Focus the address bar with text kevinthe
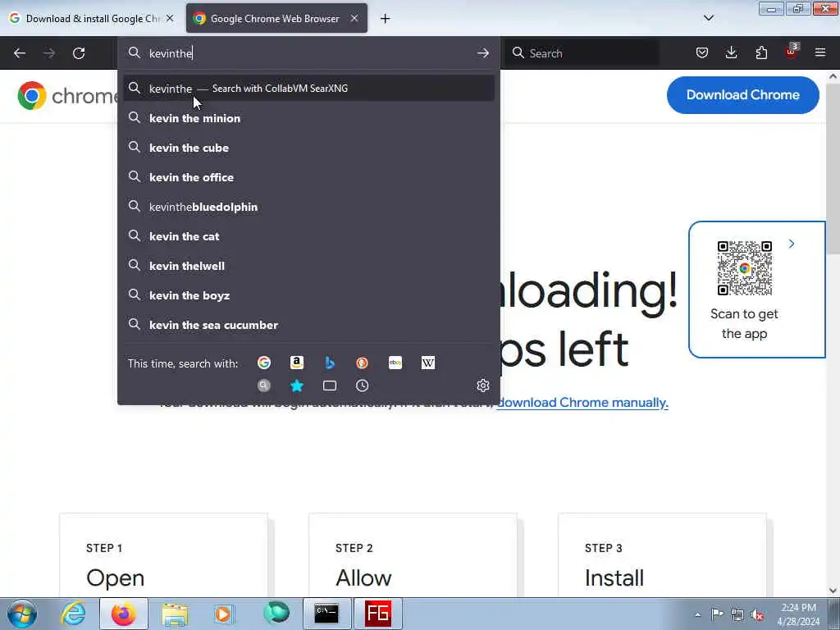Image resolution: width=840 pixels, height=630 pixels. pos(308,53)
